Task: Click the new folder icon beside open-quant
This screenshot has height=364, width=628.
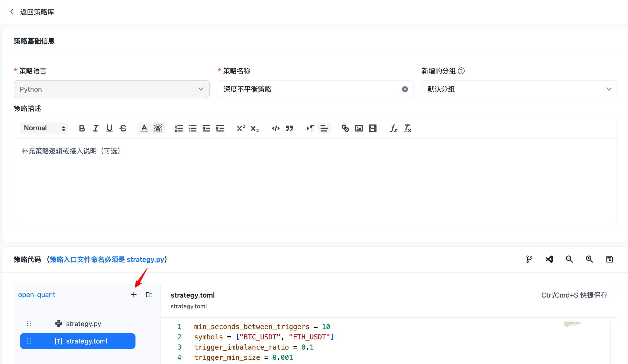Action: (x=149, y=295)
